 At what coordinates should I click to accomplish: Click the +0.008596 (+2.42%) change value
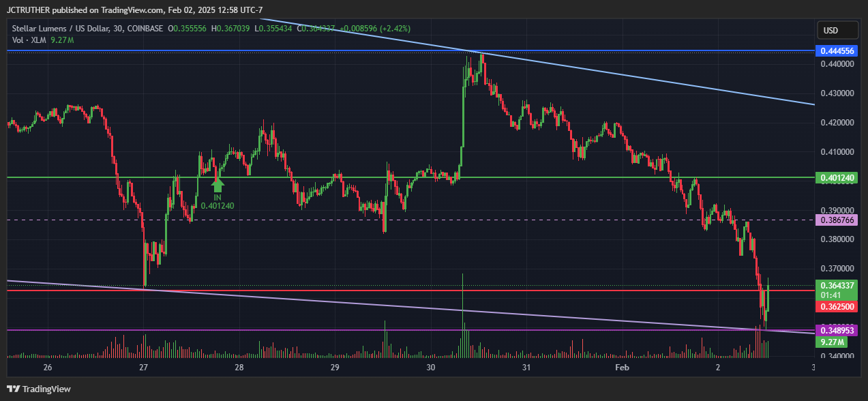point(376,29)
